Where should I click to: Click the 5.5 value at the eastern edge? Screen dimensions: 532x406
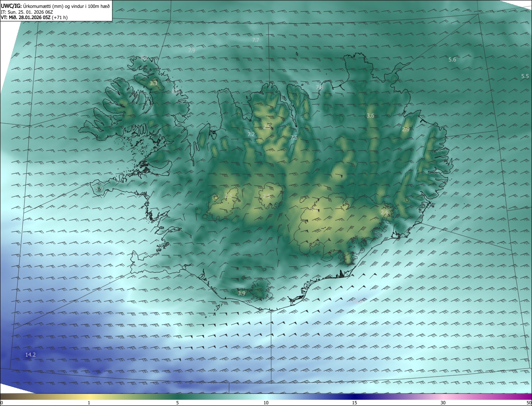(x=525, y=76)
